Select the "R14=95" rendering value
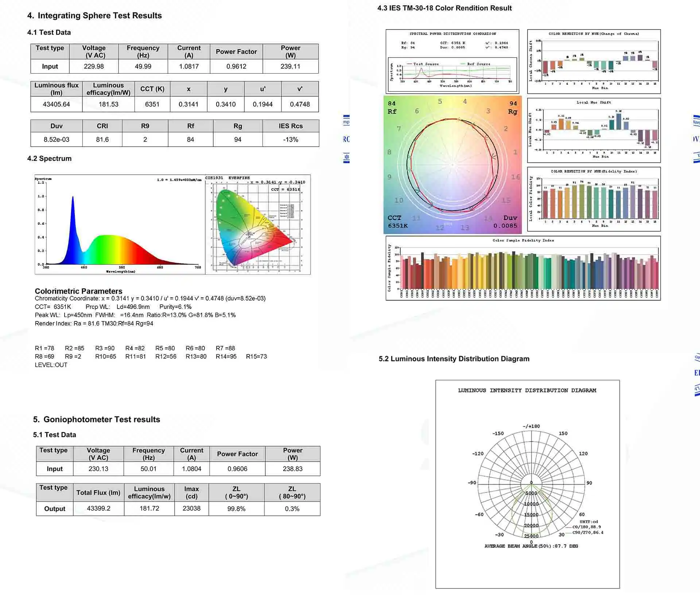 [226, 356]
